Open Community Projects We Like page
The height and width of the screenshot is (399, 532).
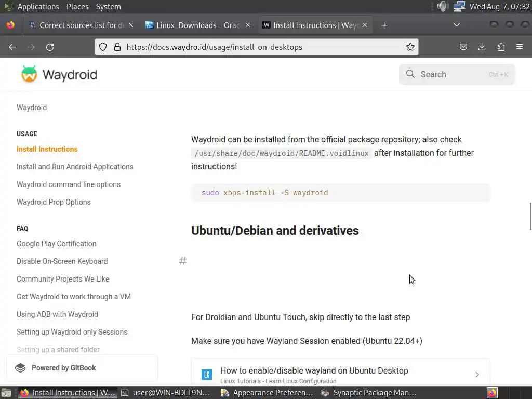63,279
